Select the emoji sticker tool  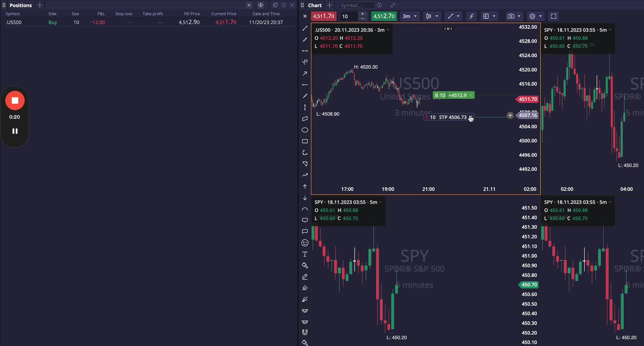coord(305,243)
